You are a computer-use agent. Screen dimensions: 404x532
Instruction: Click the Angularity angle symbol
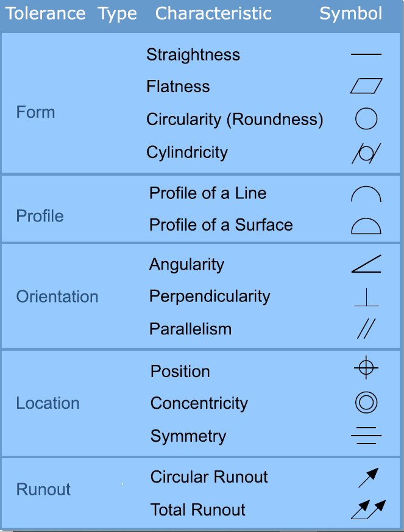(366, 264)
